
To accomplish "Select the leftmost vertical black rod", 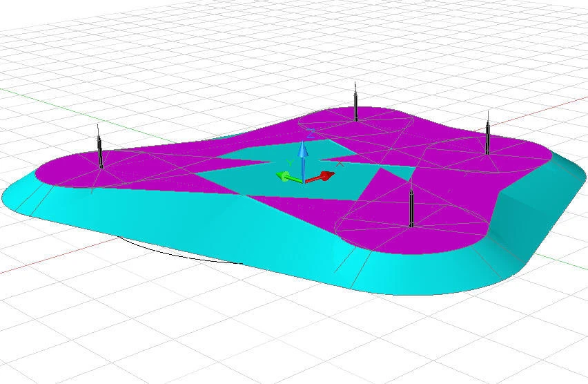I will click(100, 150).
